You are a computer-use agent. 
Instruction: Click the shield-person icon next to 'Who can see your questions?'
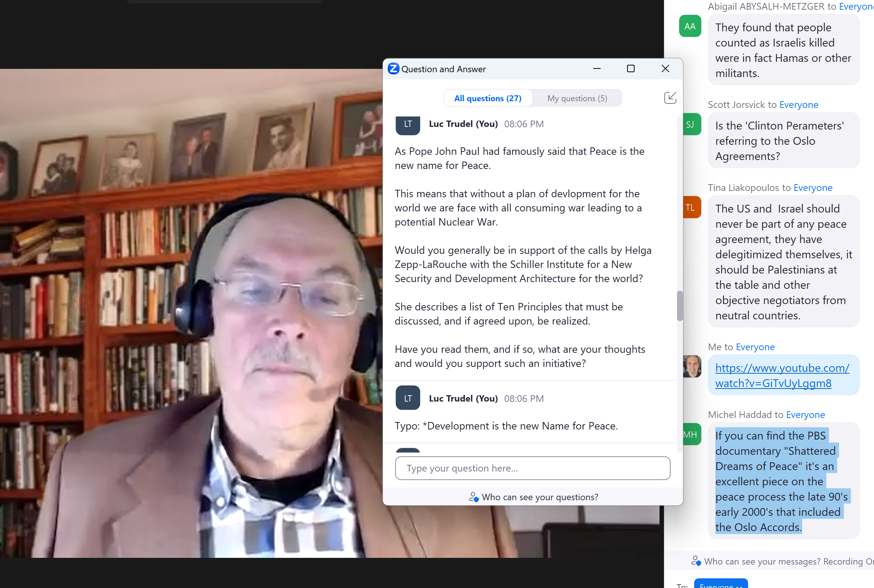tap(474, 497)
